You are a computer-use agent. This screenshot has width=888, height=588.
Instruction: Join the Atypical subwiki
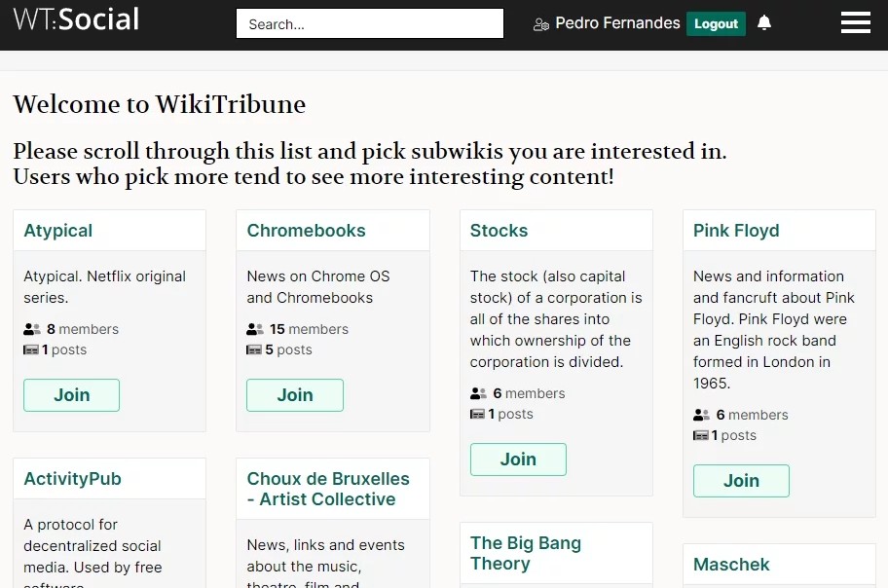(71, 395)
